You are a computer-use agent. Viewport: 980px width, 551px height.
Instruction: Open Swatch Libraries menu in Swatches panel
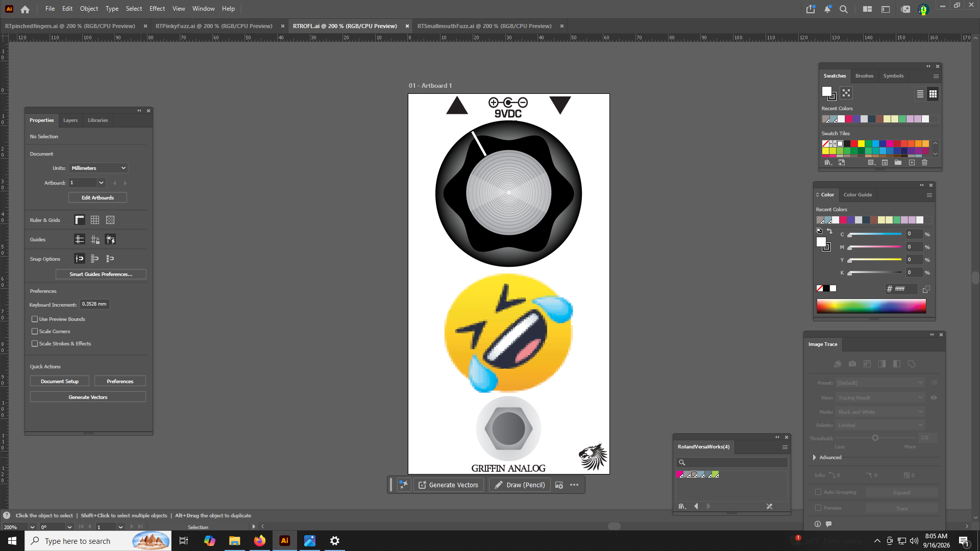(x=828, y=163)
